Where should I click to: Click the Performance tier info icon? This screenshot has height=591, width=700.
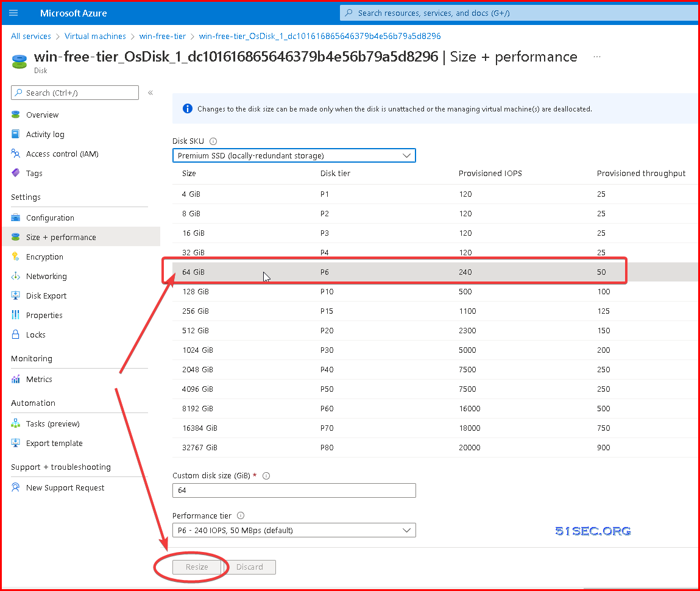pyautogui.click(x=241, y=515)
